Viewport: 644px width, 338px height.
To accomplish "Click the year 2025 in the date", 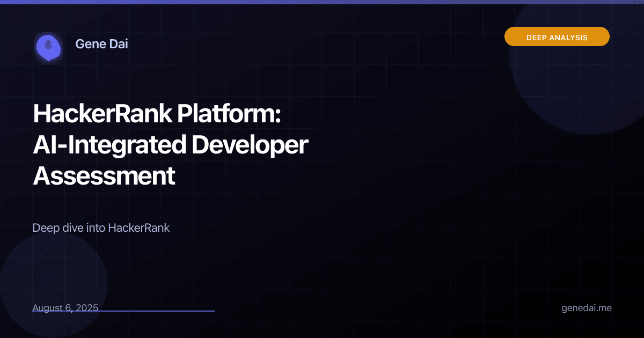I will click(x=87, y=308).
